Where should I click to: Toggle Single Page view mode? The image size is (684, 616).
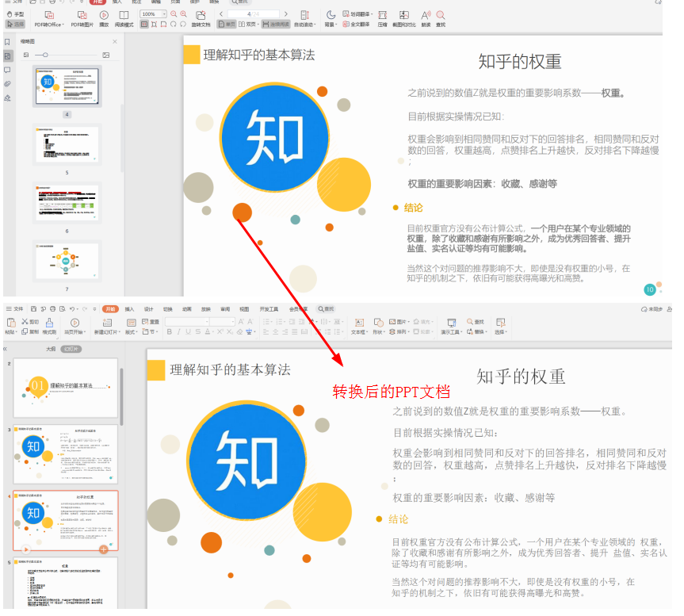[x=227, y=24]
